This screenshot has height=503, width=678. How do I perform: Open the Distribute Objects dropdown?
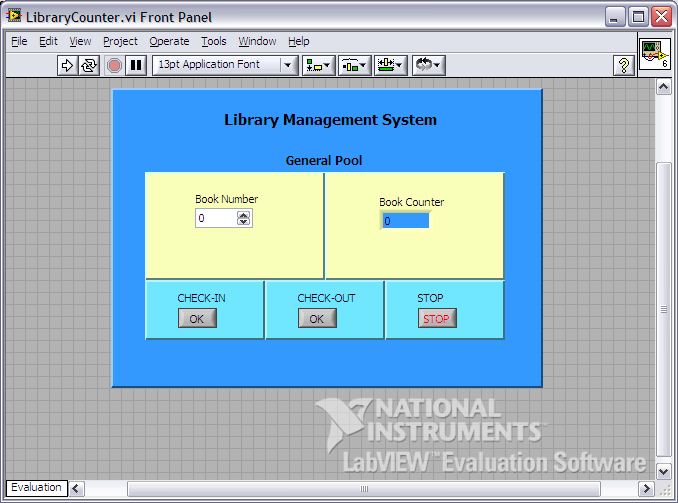pos(355,65)
